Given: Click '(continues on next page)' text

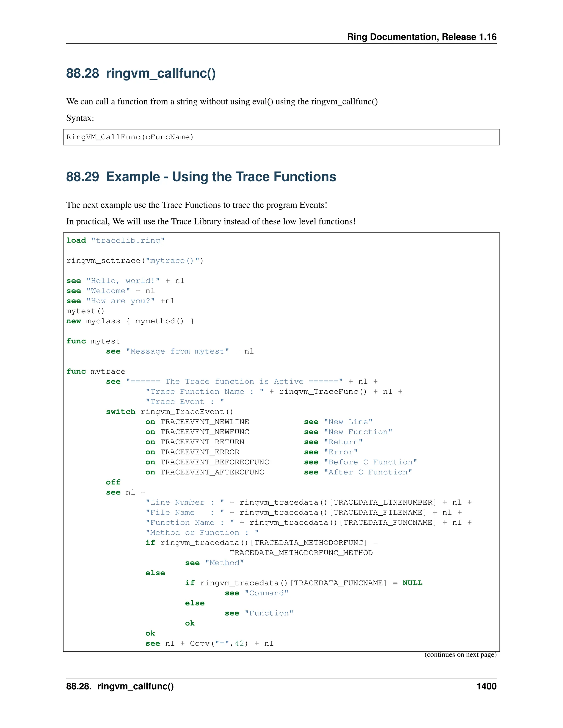Looking at the screenshot, I should coord(460,654).
